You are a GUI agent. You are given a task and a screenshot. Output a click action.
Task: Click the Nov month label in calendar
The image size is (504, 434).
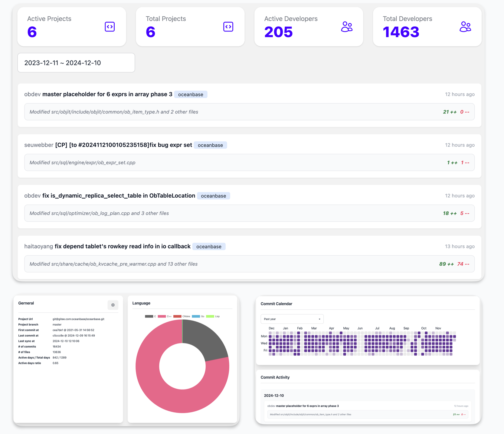[x=438, y=328]
